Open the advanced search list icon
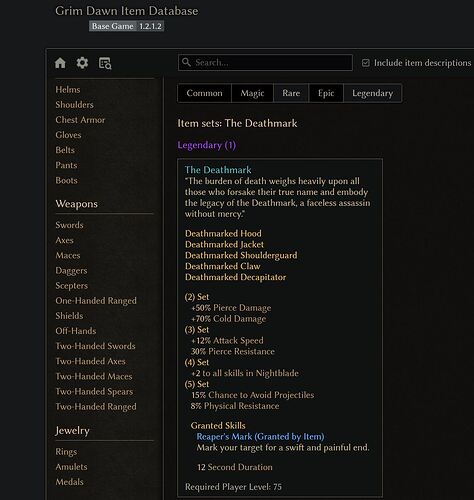474x500 pixels. (x=105, y=63)
